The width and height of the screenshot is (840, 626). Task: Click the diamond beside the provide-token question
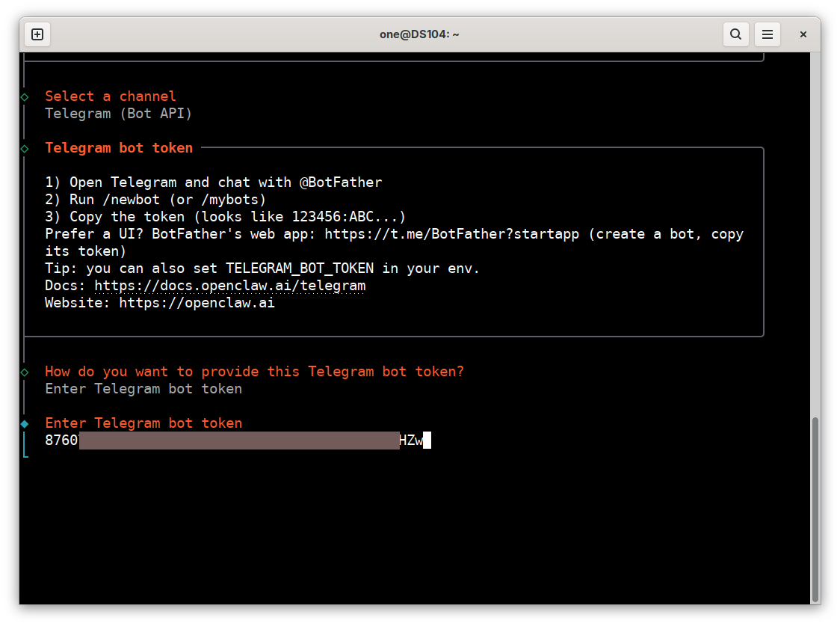[x=25, y=372]
